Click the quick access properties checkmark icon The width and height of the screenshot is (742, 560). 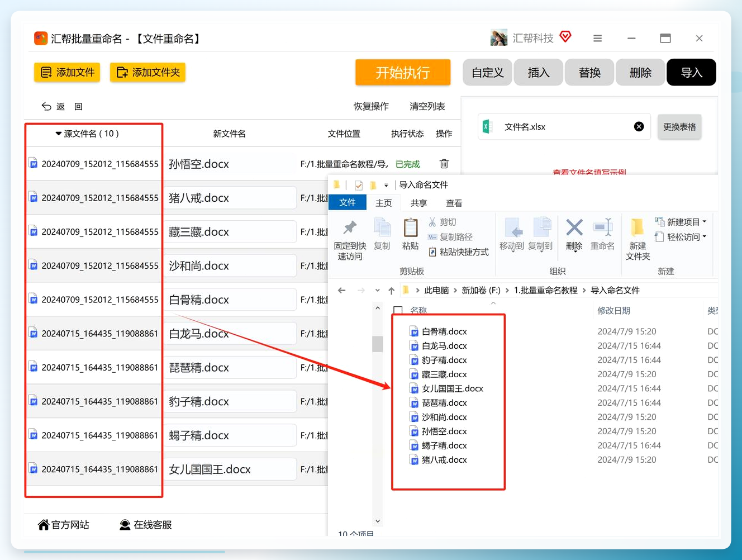[359, 185]
